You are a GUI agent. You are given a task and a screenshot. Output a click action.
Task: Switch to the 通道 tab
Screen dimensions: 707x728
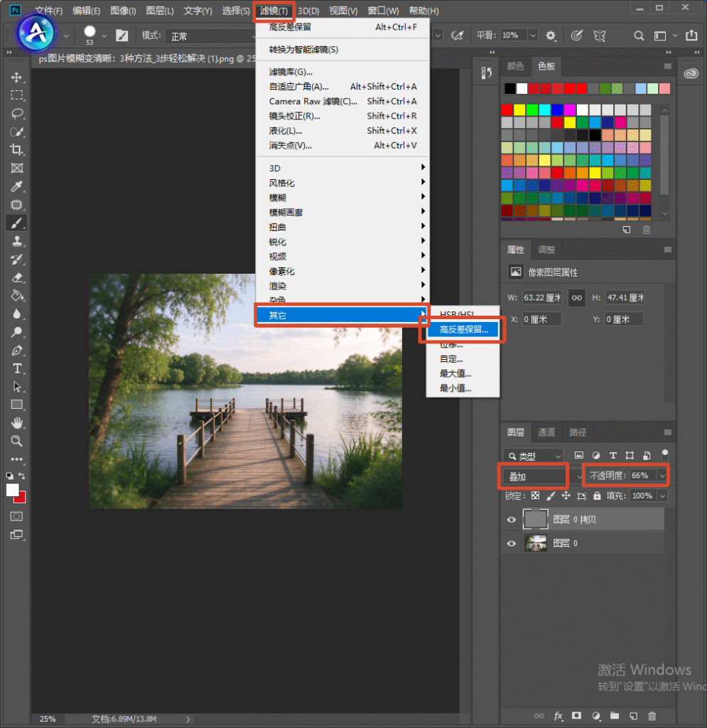pos(546,432)
